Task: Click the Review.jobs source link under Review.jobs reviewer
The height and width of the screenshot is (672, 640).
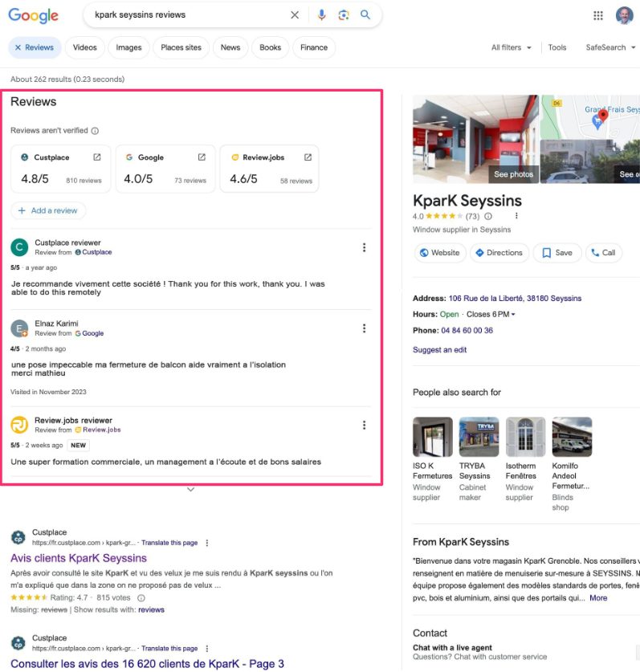Action: click(x=98, y=430)
